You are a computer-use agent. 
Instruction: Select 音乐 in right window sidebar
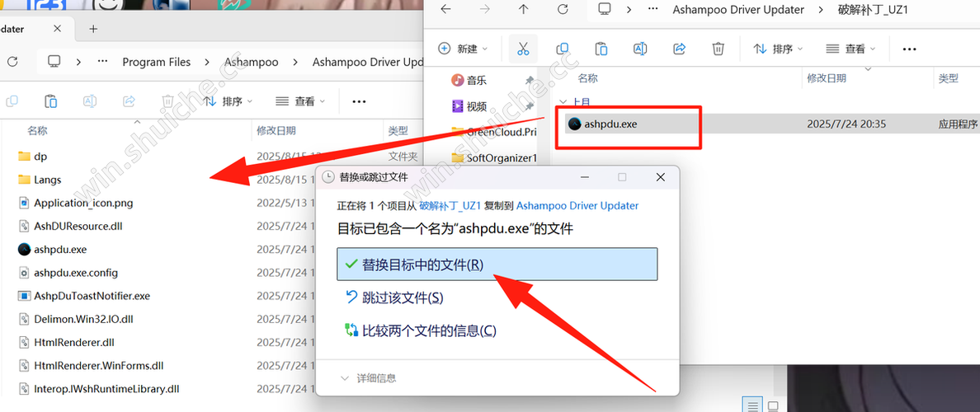[477, 80]
